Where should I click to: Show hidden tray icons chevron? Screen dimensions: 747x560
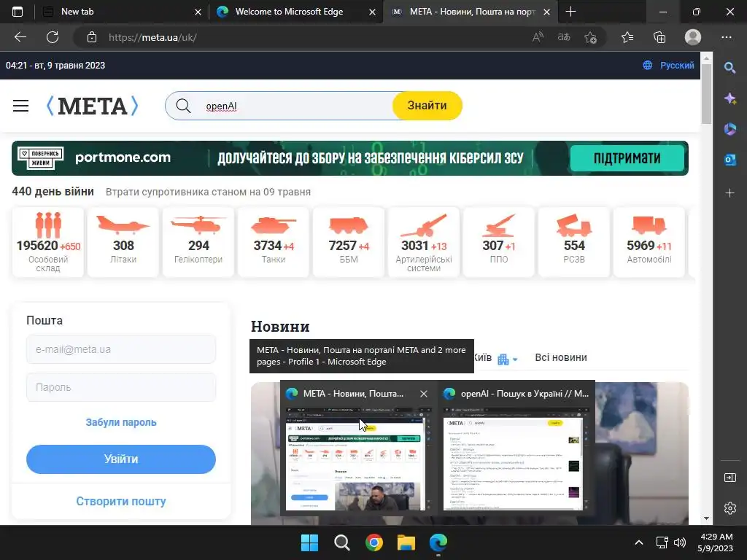click(639, 542)
